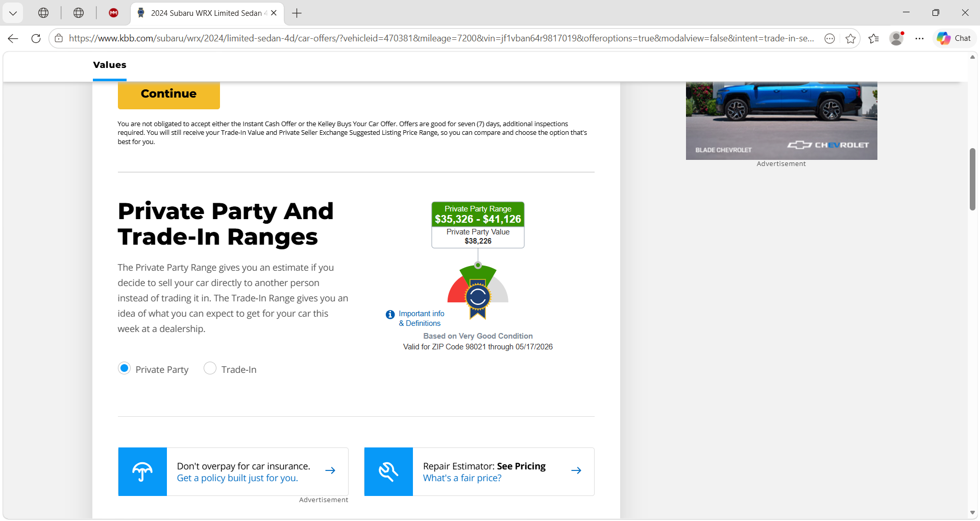Click the blue info icon
Image resolution: width=980 pixels, height=521 pixels.
pos(390,315)
